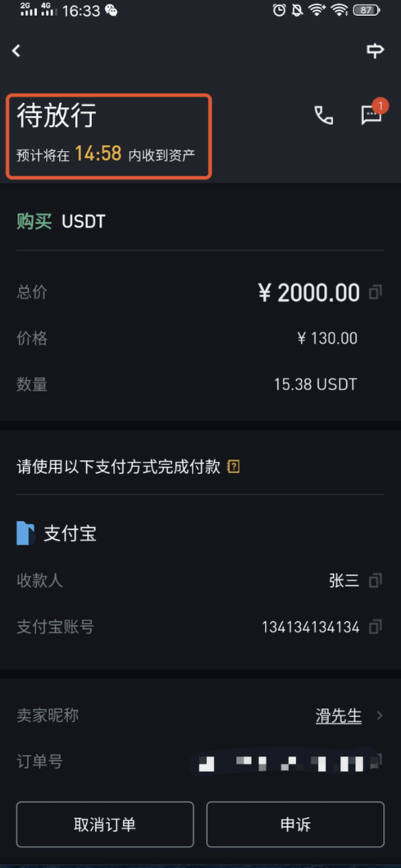Screen dimensions: 401x868
Task: Tap the Alipay 支付宝 logo
Action: [x=25, y=534]
